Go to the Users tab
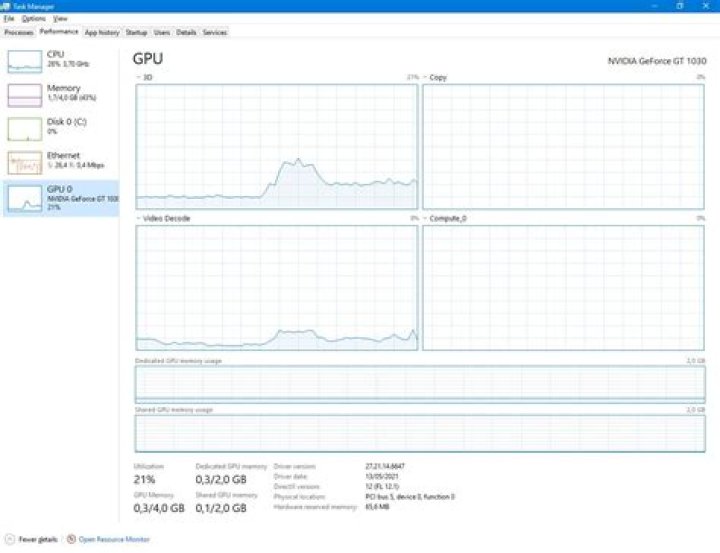 pos(162,33)
